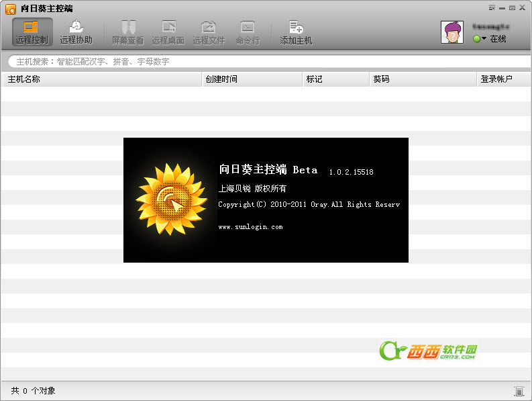
Task: Close the 向日葵主控端 window
Action: click(523, 7)
